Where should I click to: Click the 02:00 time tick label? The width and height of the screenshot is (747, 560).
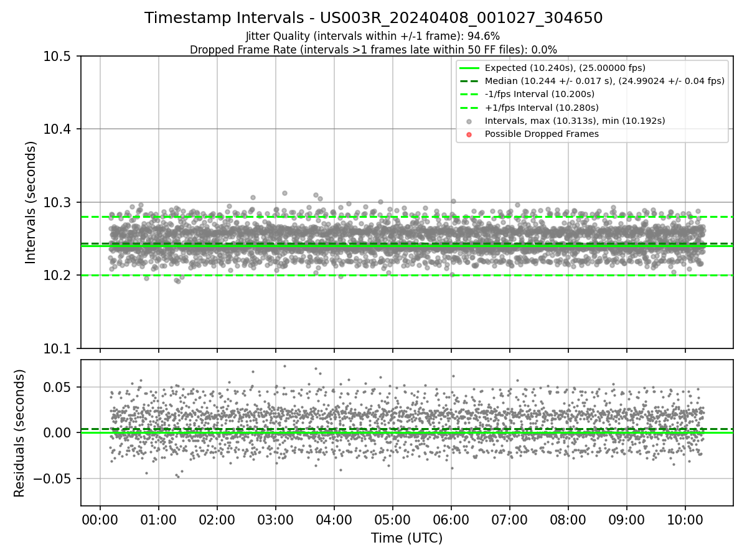(217, 518)
